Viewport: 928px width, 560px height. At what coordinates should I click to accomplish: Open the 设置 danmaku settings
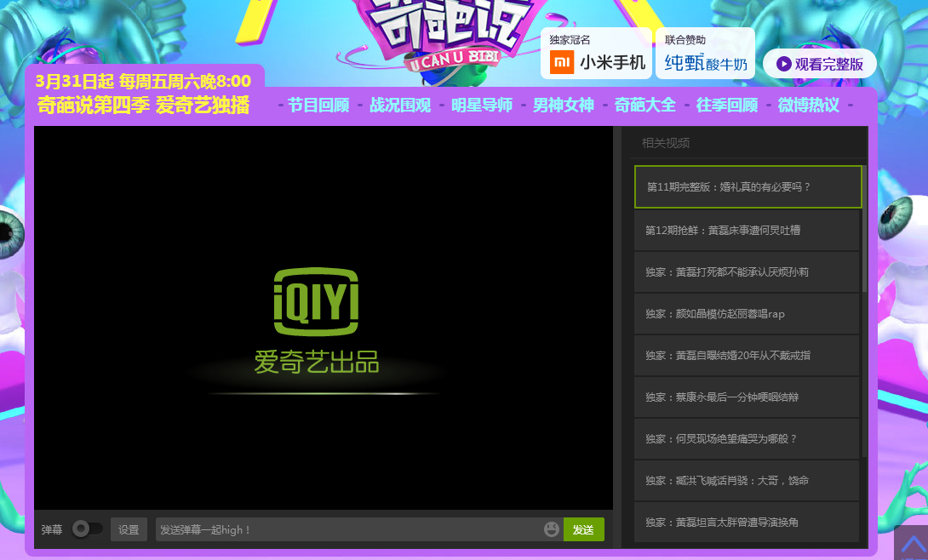tap(129, 529)
